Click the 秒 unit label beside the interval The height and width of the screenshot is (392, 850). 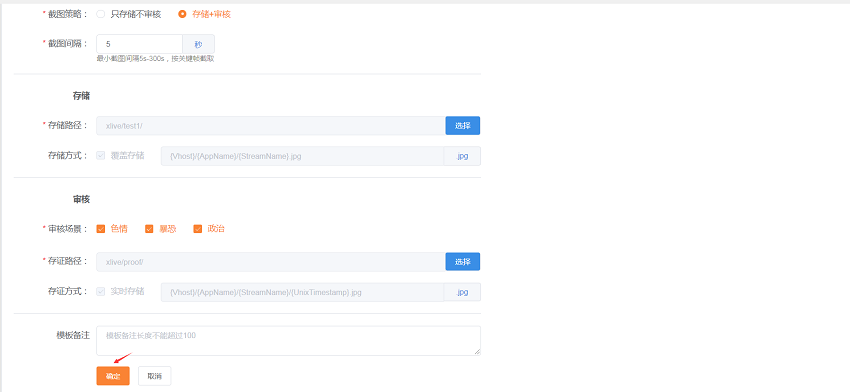point(198,44)
